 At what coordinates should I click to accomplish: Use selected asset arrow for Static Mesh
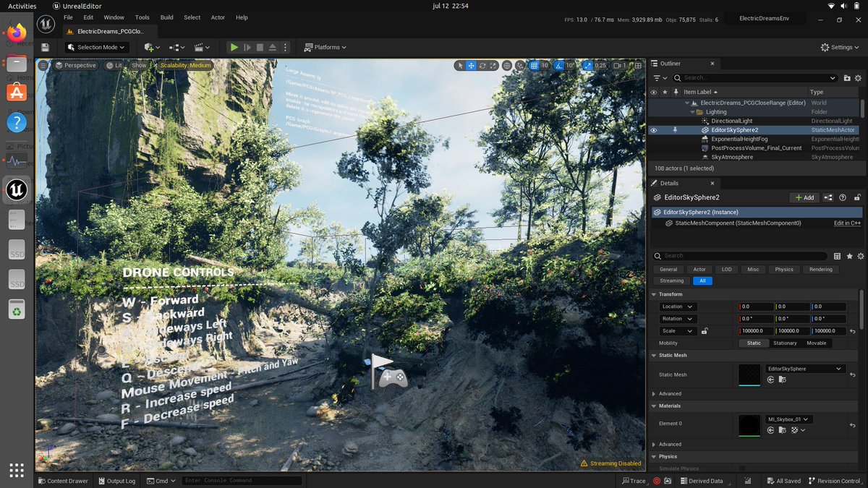click(771, 380)
